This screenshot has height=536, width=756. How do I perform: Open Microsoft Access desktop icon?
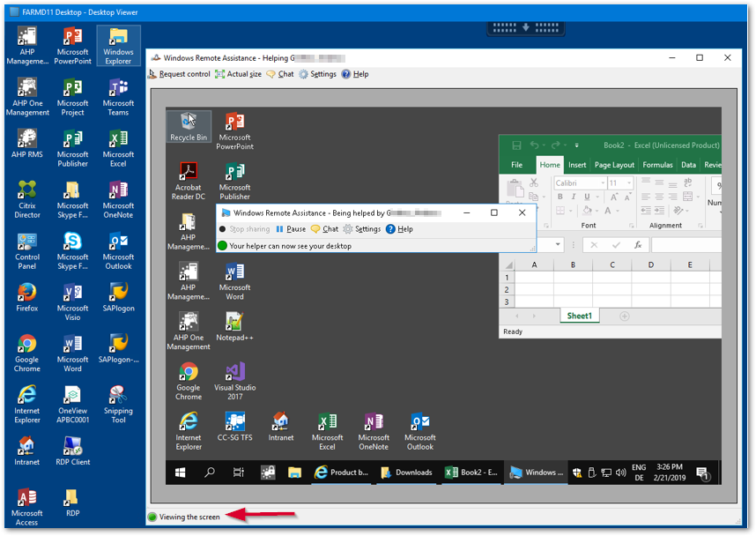tap(27, 507)
